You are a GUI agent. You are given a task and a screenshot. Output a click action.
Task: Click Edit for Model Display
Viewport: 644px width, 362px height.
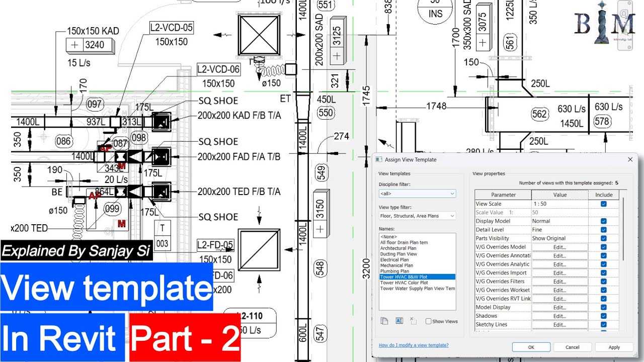[x=560, y=307]
